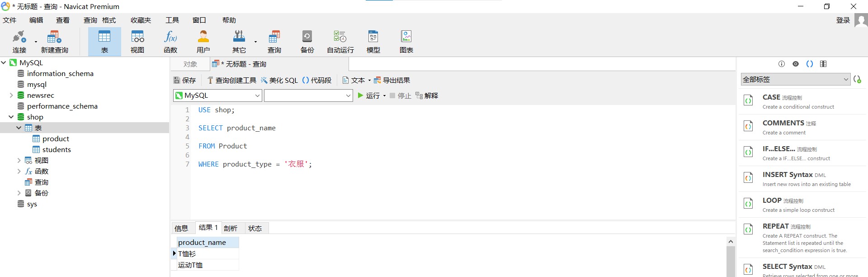Expand the 备份 backup node under shop

click(x=19, y=193)
